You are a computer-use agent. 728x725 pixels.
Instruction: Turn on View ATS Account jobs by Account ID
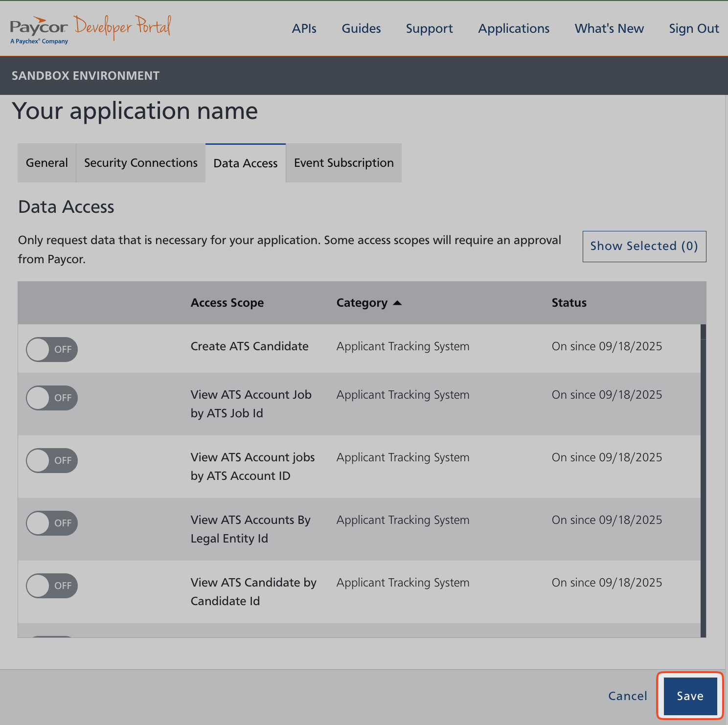pyautogui.click(x=52, y=460)
